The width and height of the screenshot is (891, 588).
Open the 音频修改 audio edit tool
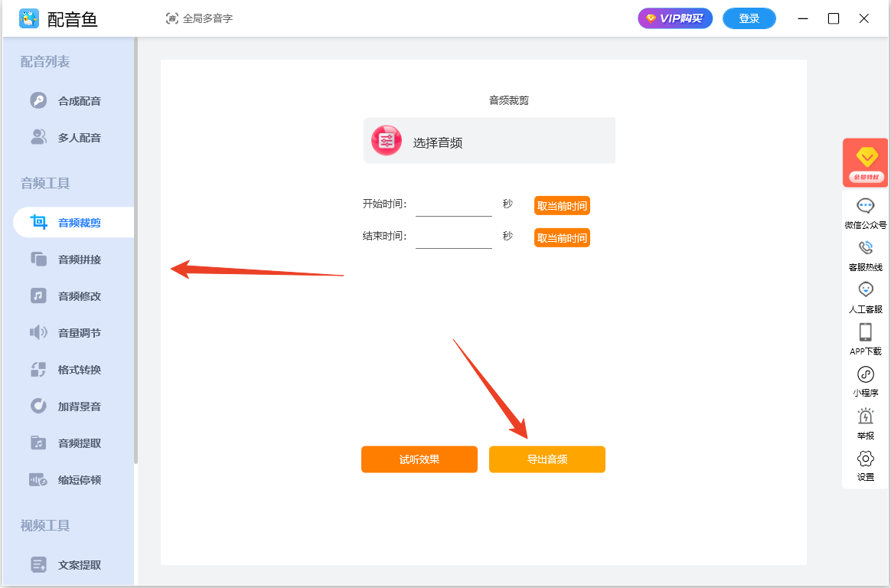pyautogui.click(x=73, y=296)
